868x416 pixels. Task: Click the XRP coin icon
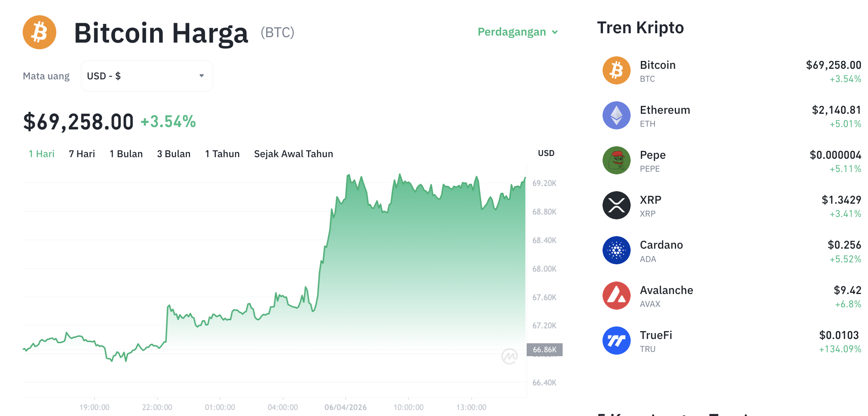[x=616, y=205]
